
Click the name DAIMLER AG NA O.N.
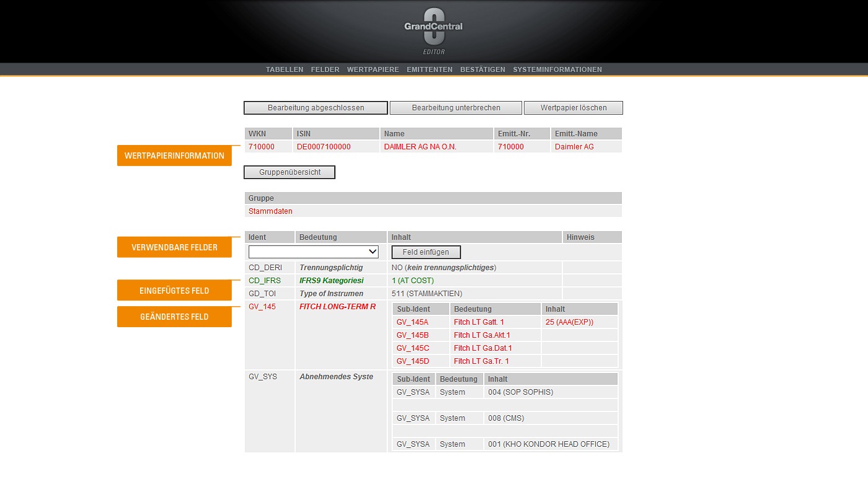(x=420, y=147)
